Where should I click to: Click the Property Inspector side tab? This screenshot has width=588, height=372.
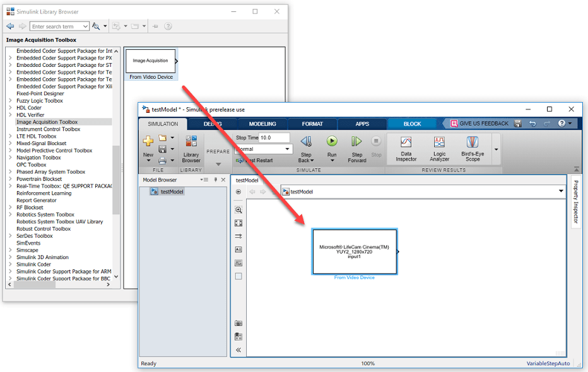575,202
